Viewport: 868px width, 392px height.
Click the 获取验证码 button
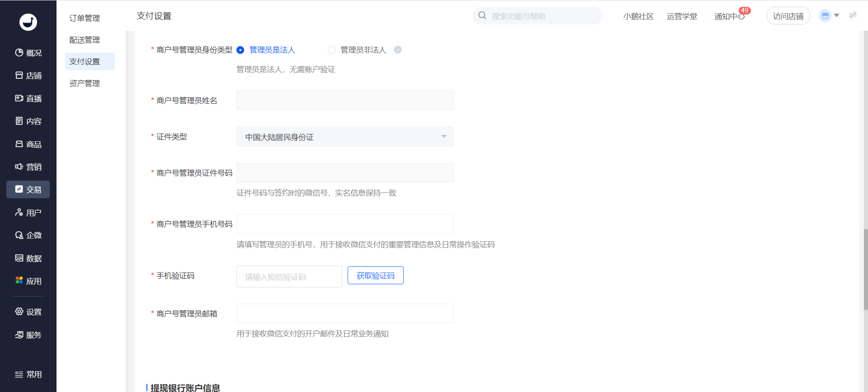click(x=375, y=275)
